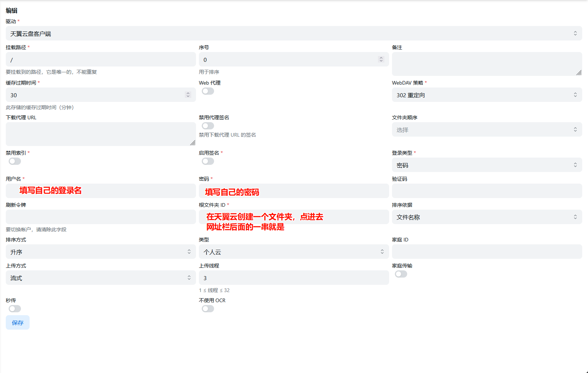The width and height of the screenshot is (588, 373).
Task: Click the 序号 stepper arrows
Action: tap(381, 60)
